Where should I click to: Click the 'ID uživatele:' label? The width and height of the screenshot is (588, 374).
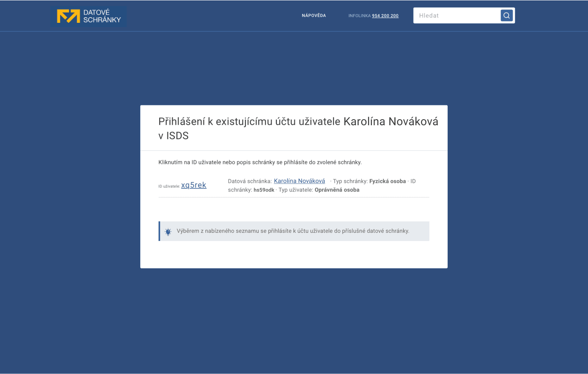click(169, 186)
